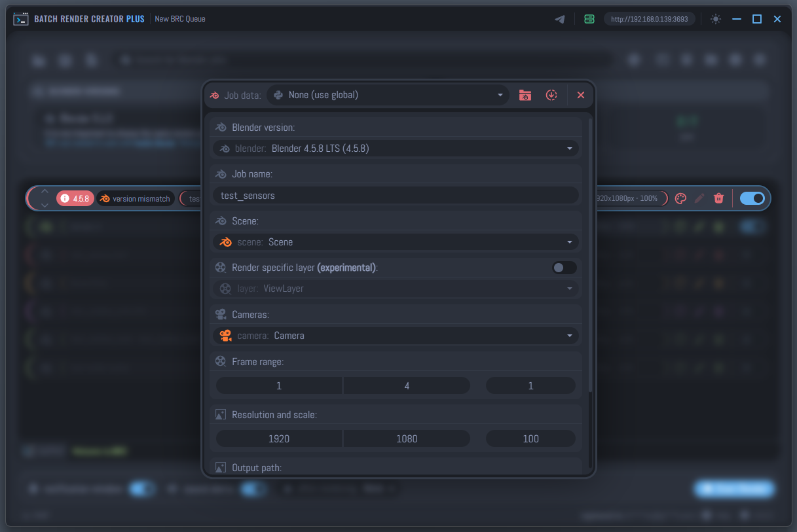
Task: Click the server address http://192.168.0.139:3693
Action: click(x=649, y=19)
